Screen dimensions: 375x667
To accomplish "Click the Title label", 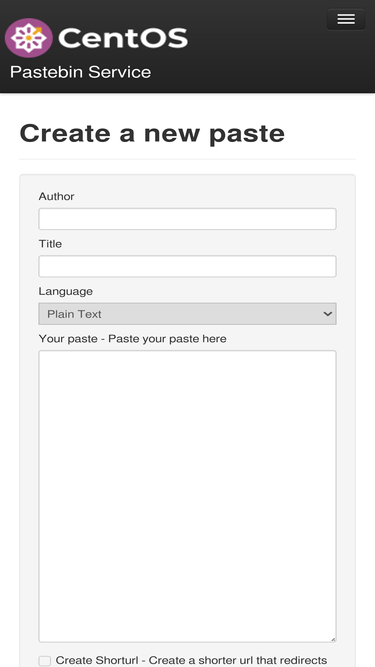I will [x=50, y=244].
